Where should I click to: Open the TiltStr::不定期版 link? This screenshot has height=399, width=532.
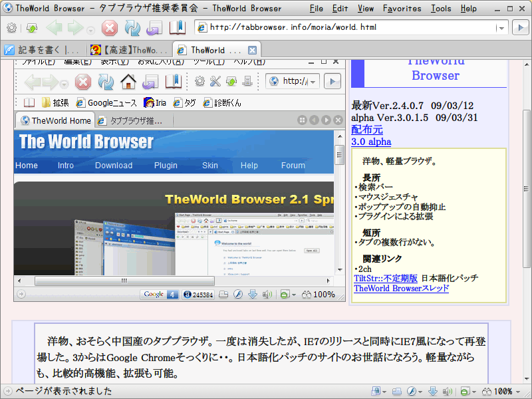[x=386, y=278]
